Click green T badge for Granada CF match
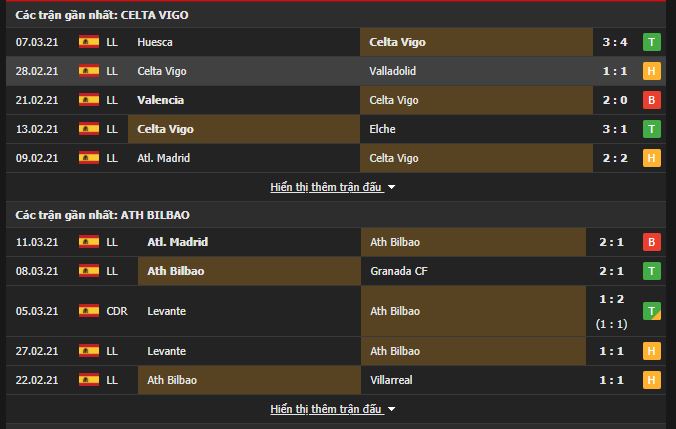 pos(651,271)
